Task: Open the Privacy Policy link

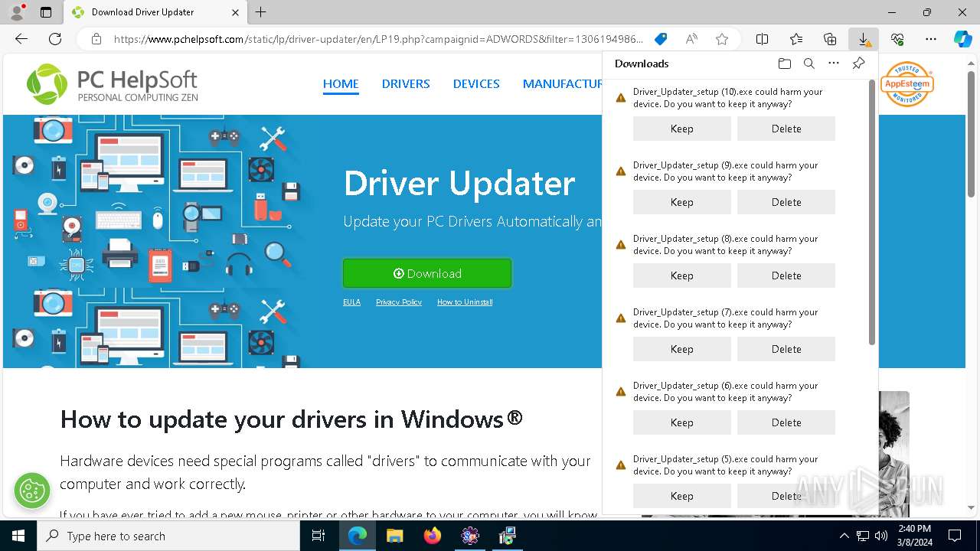Action: click(x=399, y=302)
